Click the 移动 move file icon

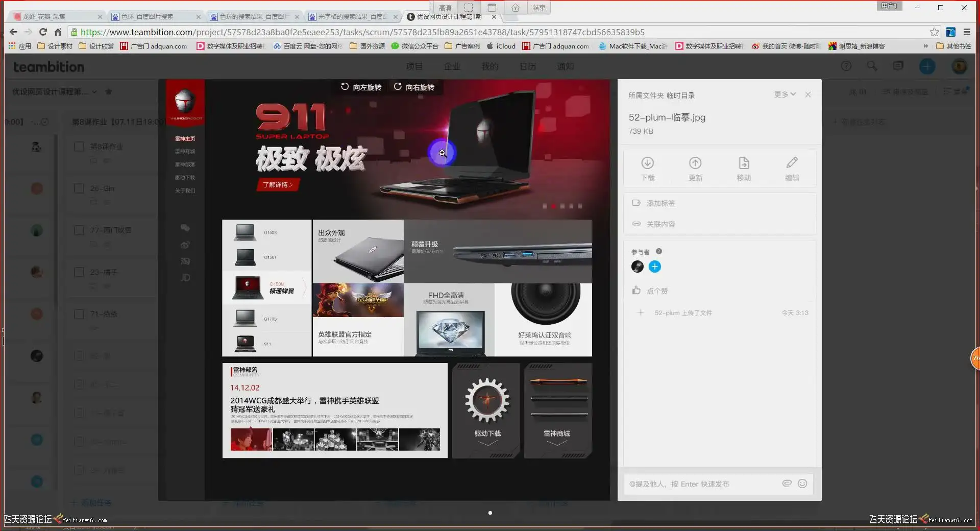coord(744,163)
